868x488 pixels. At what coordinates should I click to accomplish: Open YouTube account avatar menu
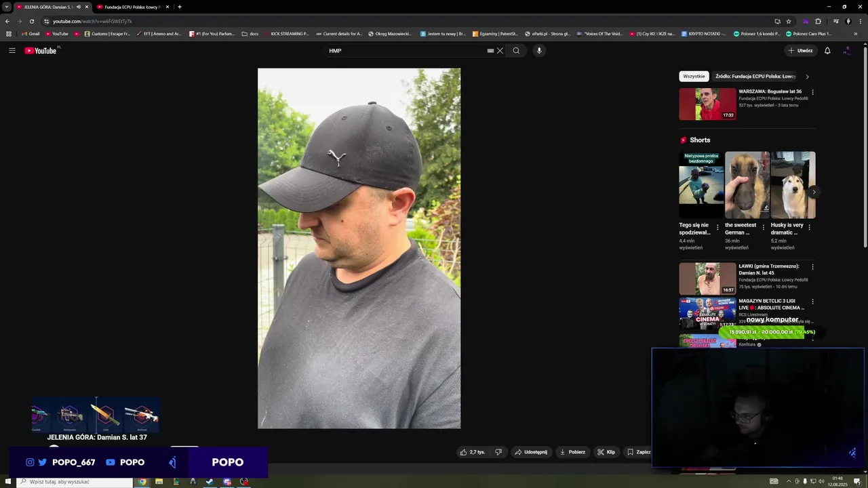click(x=847, y=51)
